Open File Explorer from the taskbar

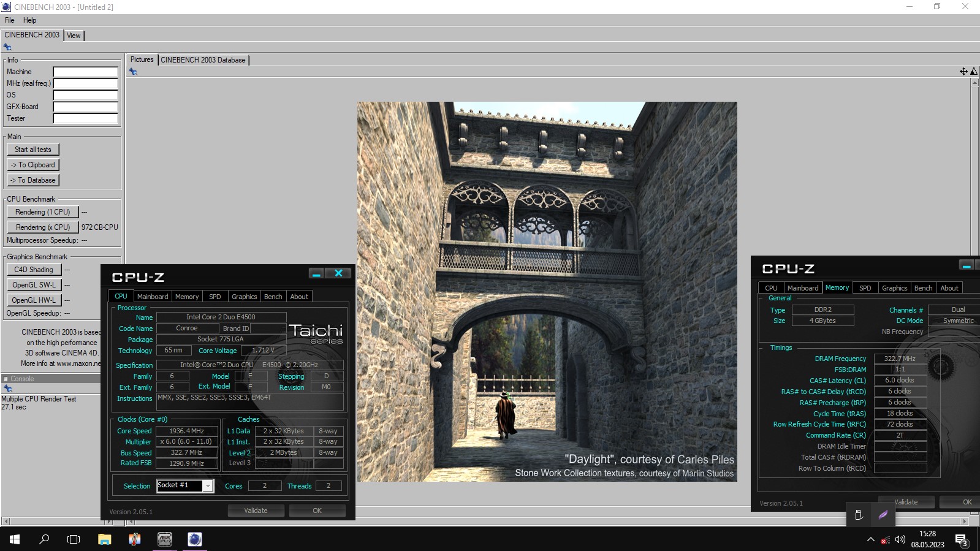point(105,539)
